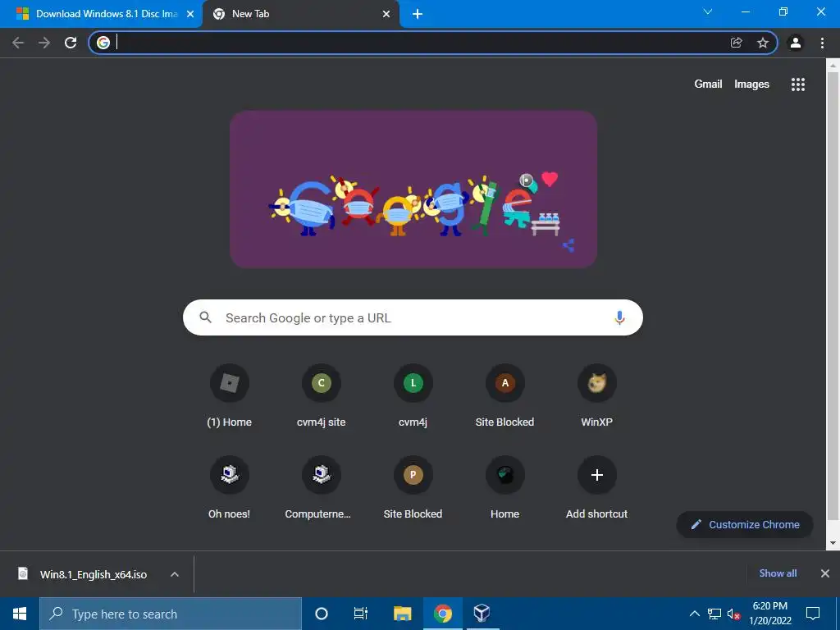This screenshot has width=840, height=630.
Task: Open Site Blocked shortcut with A icon
Action: 504,396
